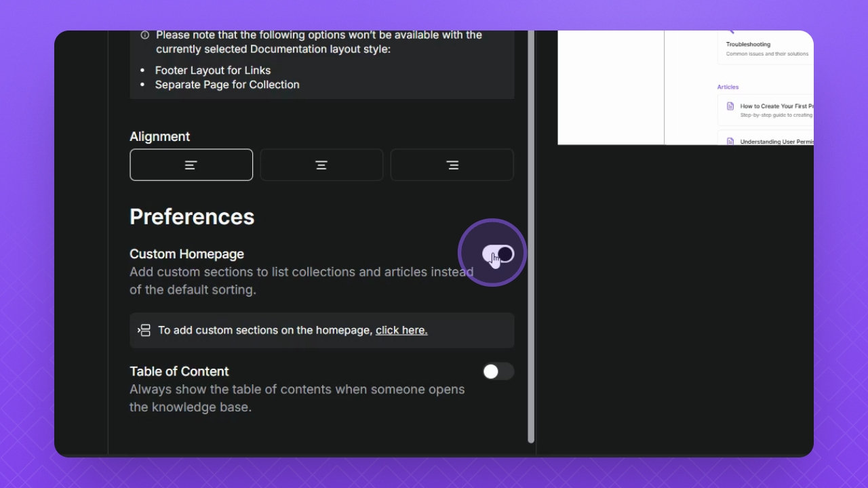Image resolution: width=868 pixels, height=488 pixels.
Task: Open "How to Create Your First" article in preview
Action: pos(766,110)
